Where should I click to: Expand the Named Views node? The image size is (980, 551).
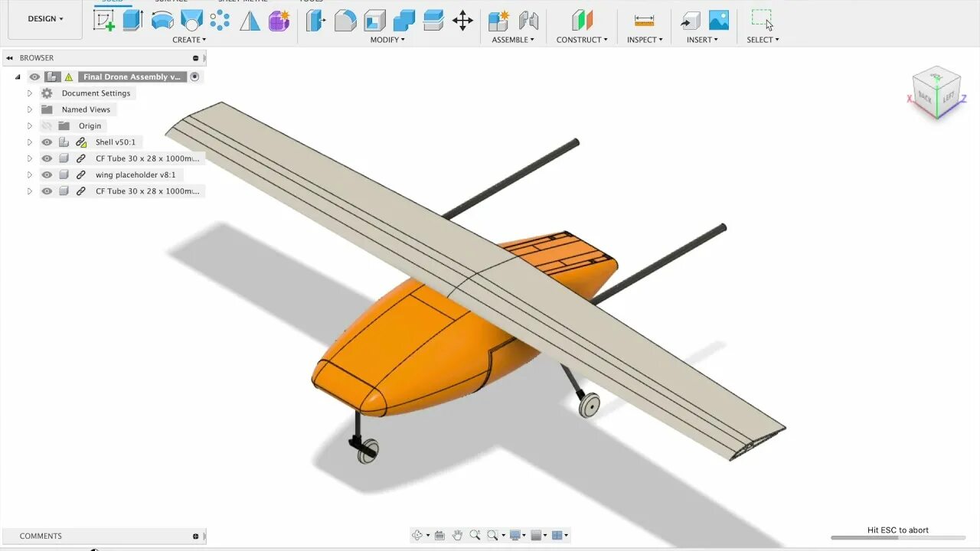click(x=30, y=109)
